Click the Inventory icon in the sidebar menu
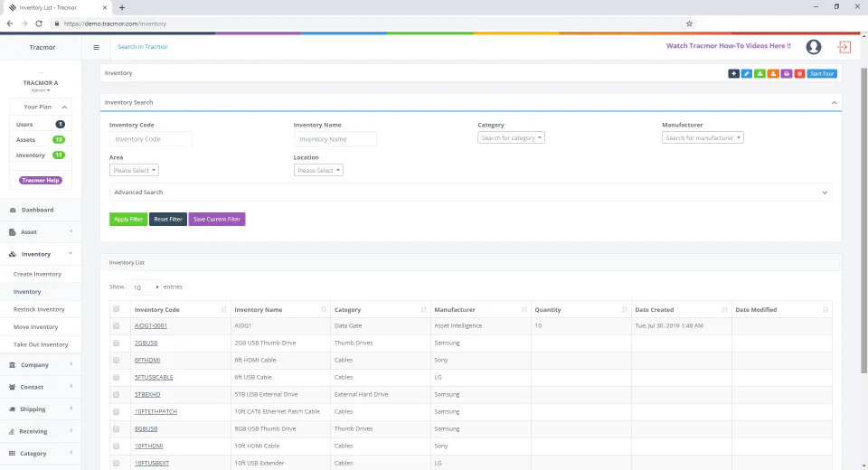Viewport: 868px width, 470px height. [12, 255]
